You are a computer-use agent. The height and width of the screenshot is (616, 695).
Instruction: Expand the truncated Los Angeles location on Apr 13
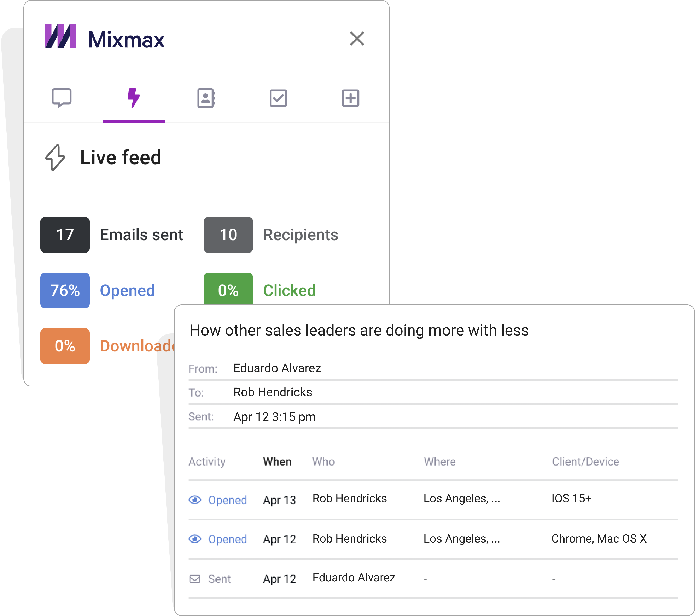461,498
